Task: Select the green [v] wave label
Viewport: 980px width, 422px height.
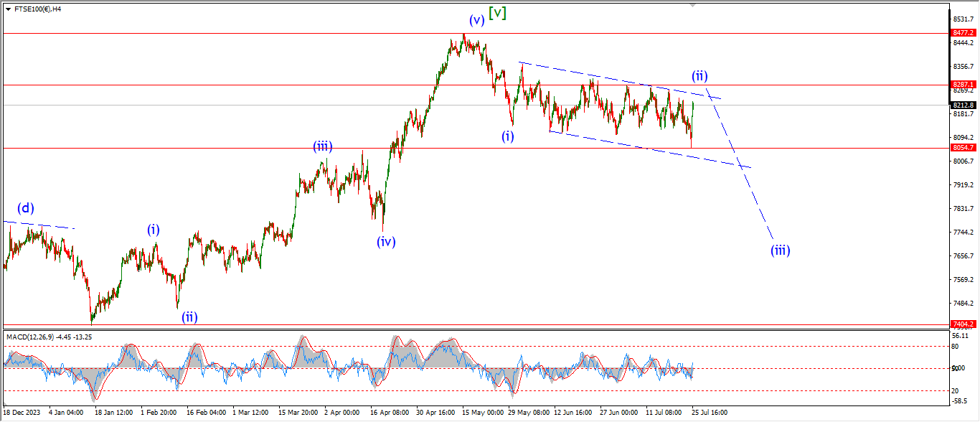Action: click(x=497, y=13)
